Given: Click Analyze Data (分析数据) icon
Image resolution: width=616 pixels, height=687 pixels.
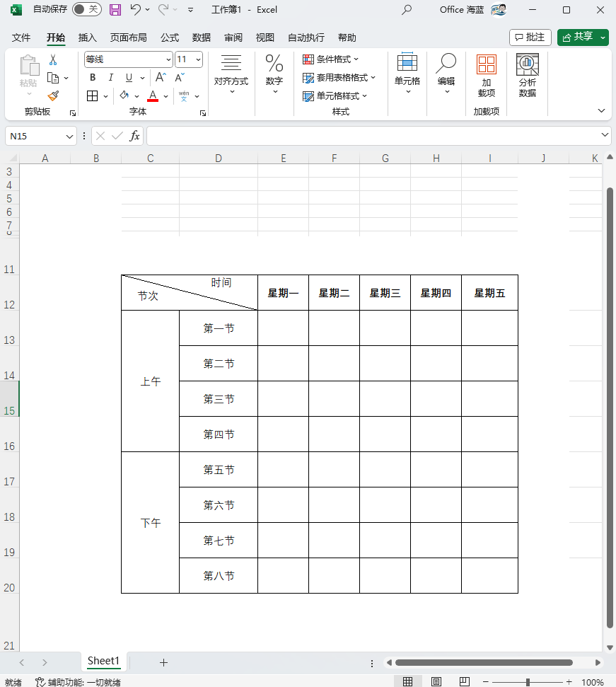Looking at the screenshot, I should [x=527, y=76].
